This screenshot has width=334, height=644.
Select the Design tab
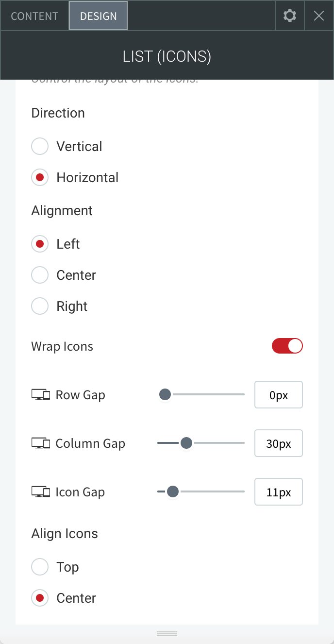coord(99,16)
